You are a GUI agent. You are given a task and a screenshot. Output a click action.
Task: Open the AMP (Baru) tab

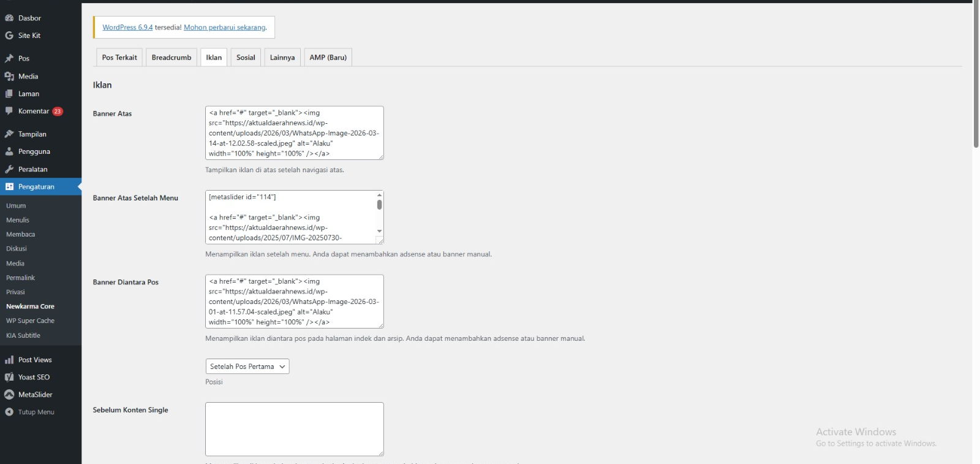(x=328, y=58)
